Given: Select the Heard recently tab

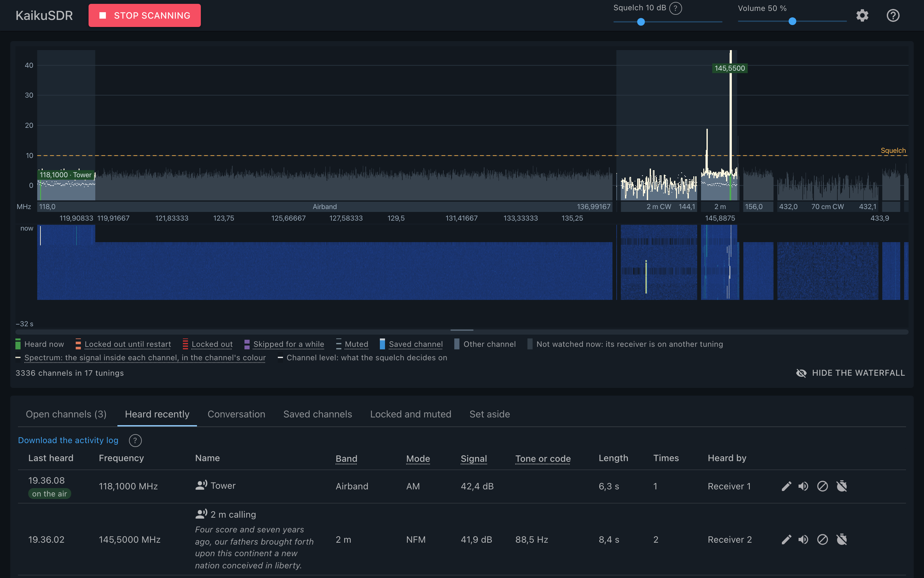Looking at the screenshot, I should [x=157, y=414].
